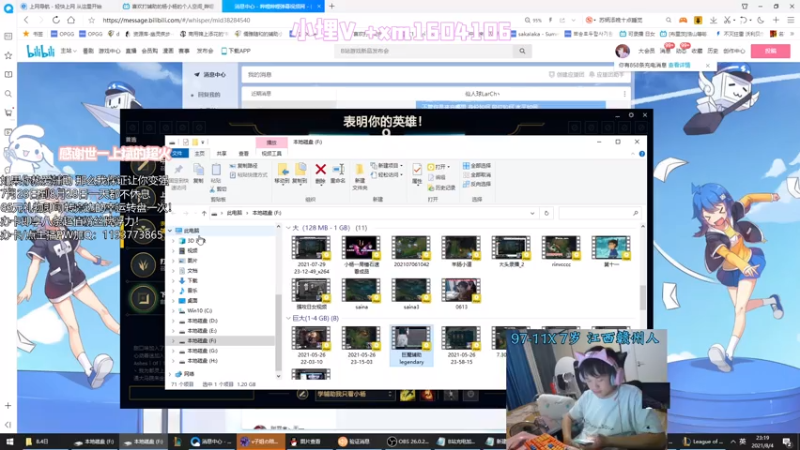Click Invert Selection in Explorer ribbon

(x=477, y=184)
